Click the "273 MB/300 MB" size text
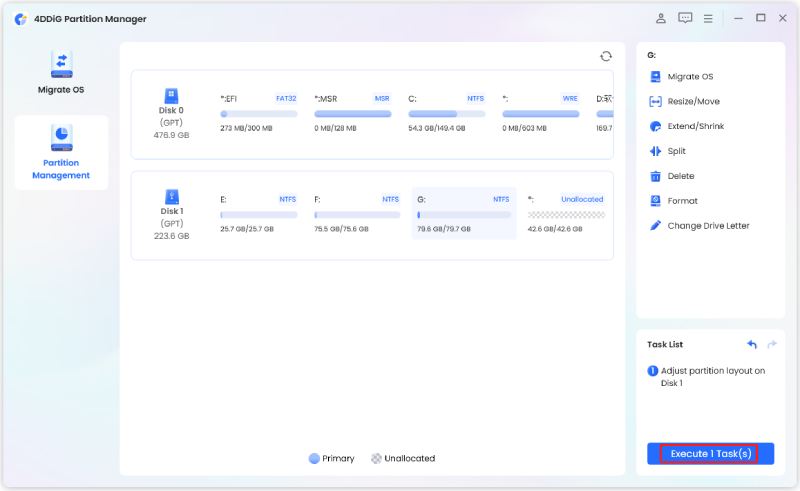Viewport: 800px width, 491px height. (x=246, y=128)
